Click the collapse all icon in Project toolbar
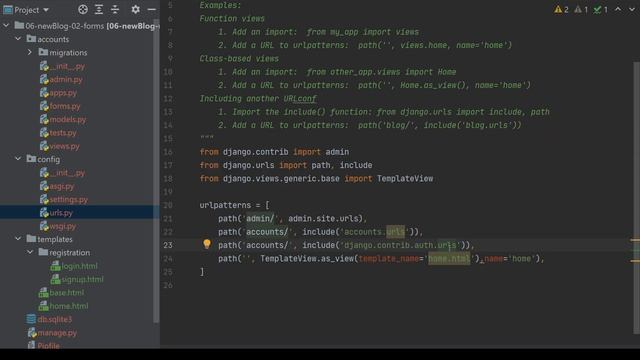 pos(115,9)
